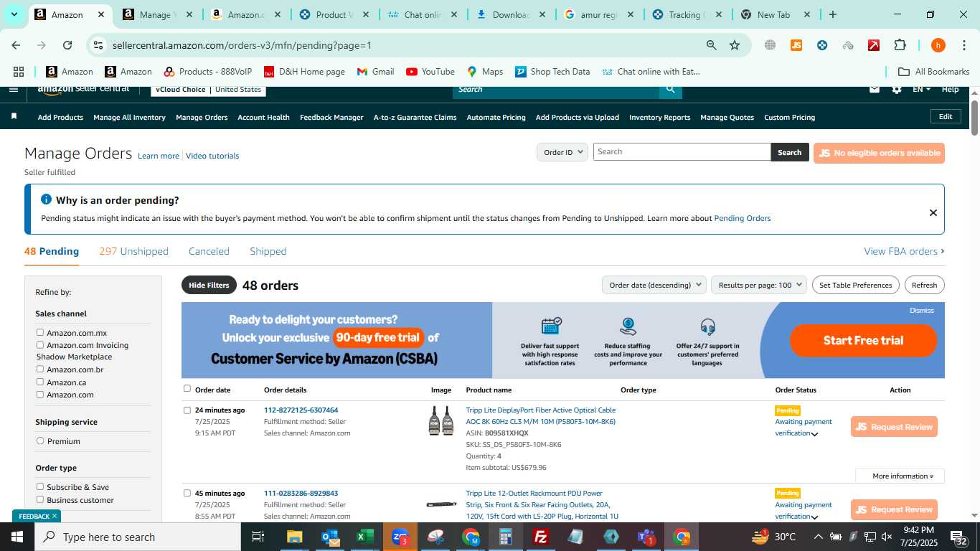Open the EN language dropdown

click(921, 89)
